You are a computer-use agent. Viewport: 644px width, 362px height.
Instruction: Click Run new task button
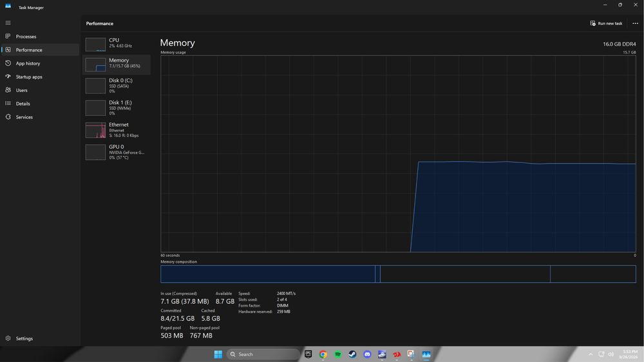(x=606, y=23)
